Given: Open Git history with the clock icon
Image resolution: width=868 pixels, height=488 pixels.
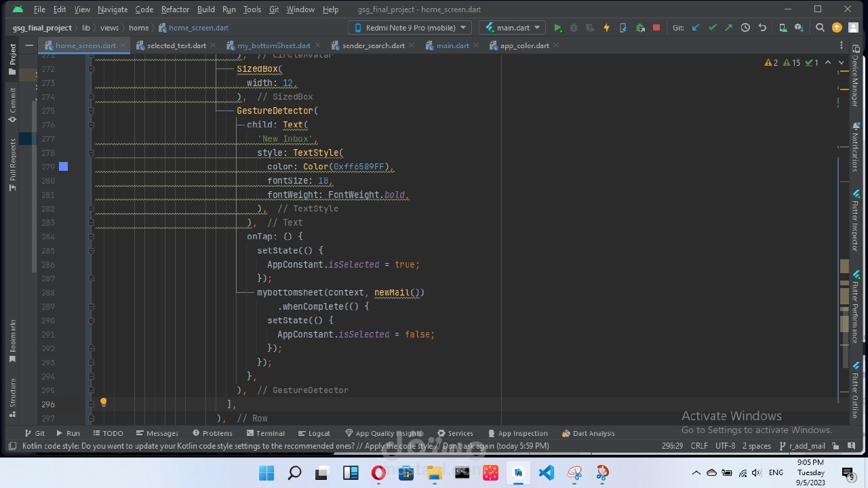Looking at the screenshot, I should pos(745,28).
